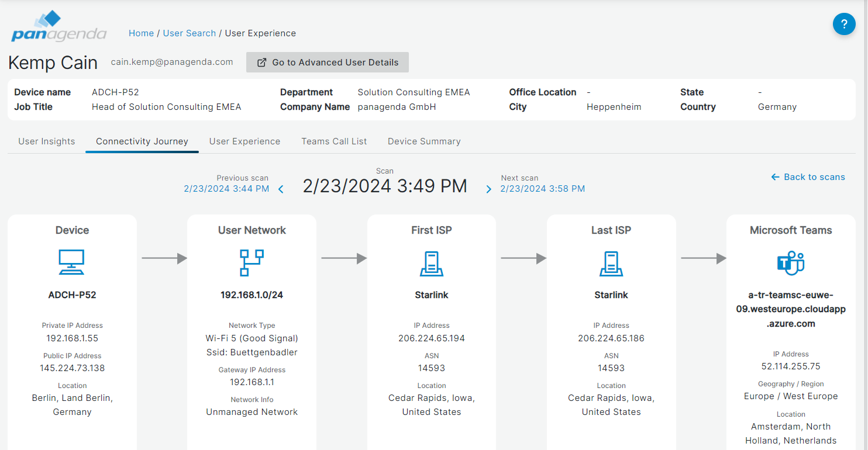Click the Starlink name under Last ISP
Image resolution: width=868 pixels, height=450 pixels.
tap(611, 295)
